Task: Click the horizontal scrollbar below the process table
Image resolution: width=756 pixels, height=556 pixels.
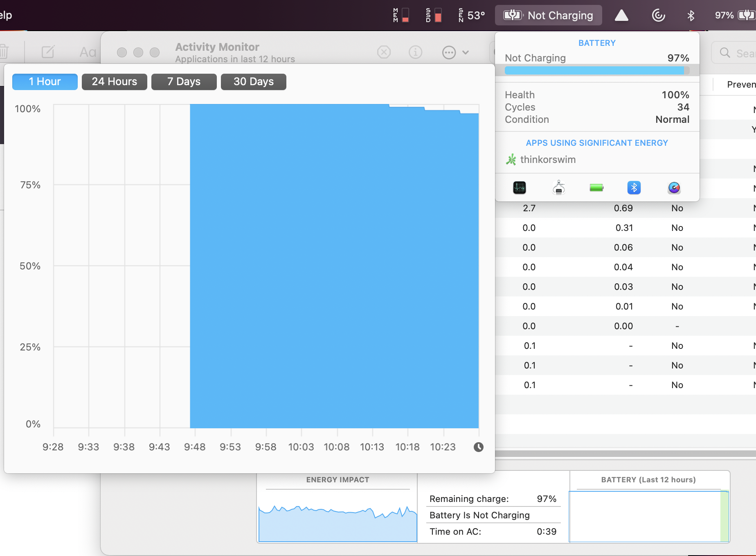Action: click(625, 453)
